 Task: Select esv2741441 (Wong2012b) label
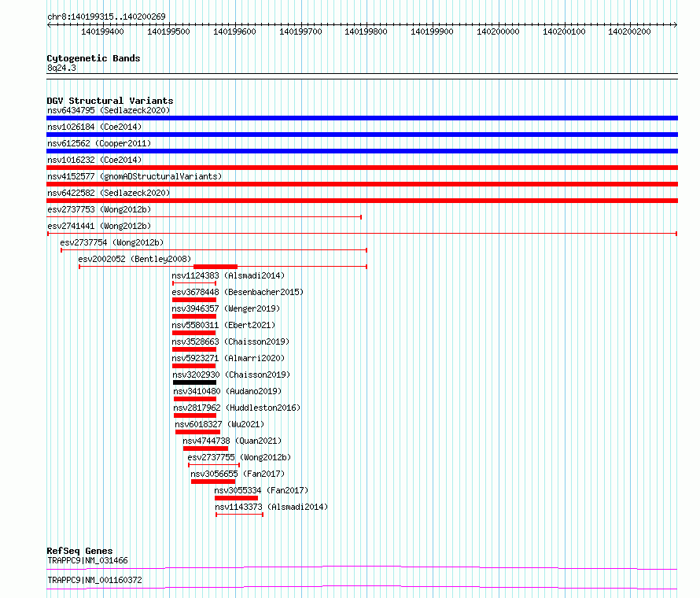(99, 226)
